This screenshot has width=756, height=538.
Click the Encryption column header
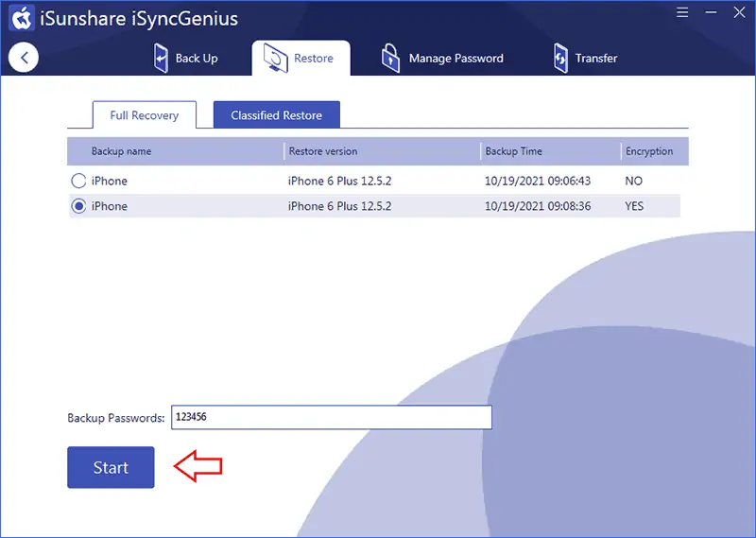pos(648,151)
